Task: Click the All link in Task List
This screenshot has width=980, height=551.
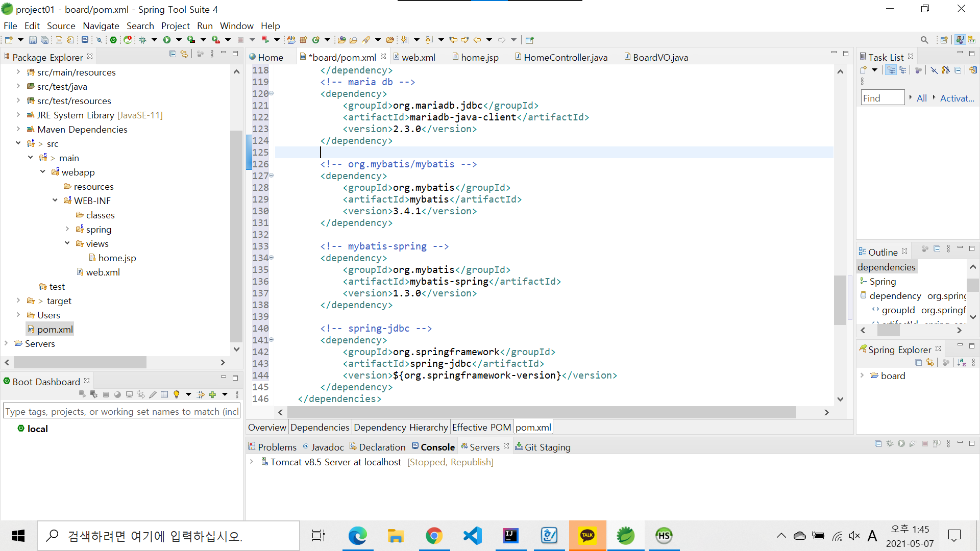Action: [x=921, y=98]
